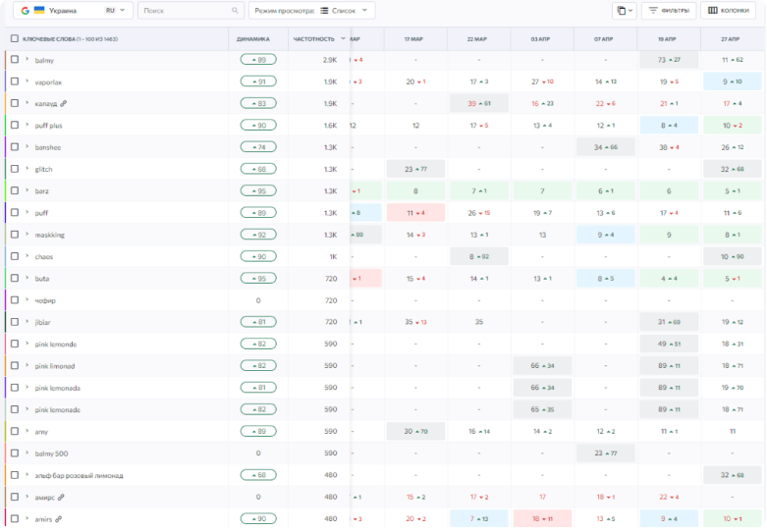Screen dimensions: 767x532
Task: Click the RU language label
Action: (x=110, y=10)
